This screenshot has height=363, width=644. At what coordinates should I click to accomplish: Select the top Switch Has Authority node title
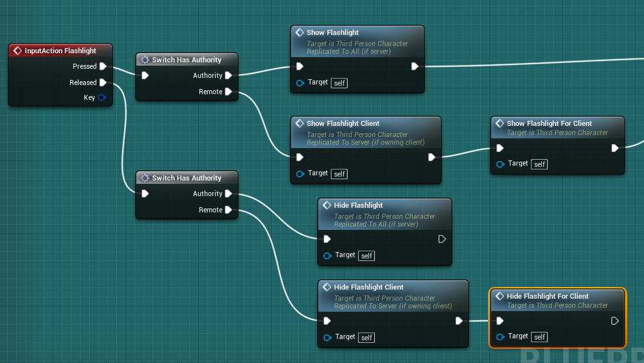[187, 60]
